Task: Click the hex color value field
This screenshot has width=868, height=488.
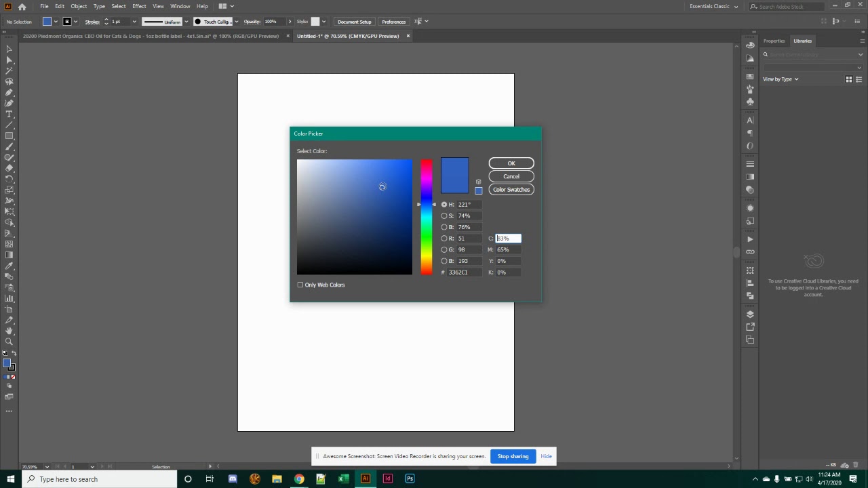Action: (x=465, y=272)
